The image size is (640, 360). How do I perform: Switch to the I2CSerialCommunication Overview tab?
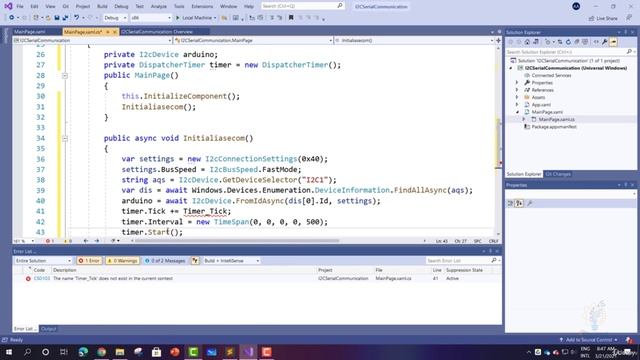[157, 31]
